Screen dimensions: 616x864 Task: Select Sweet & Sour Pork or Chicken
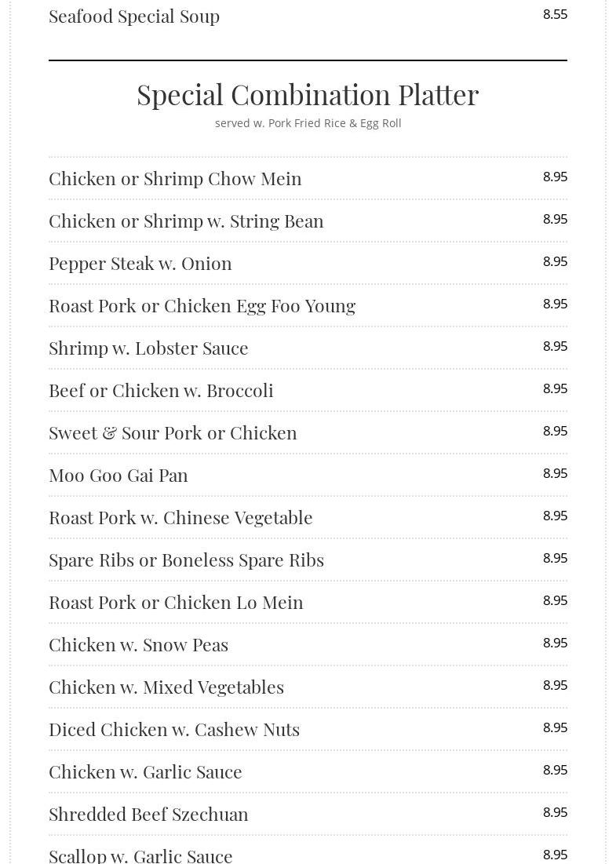(x=173, y=432)
